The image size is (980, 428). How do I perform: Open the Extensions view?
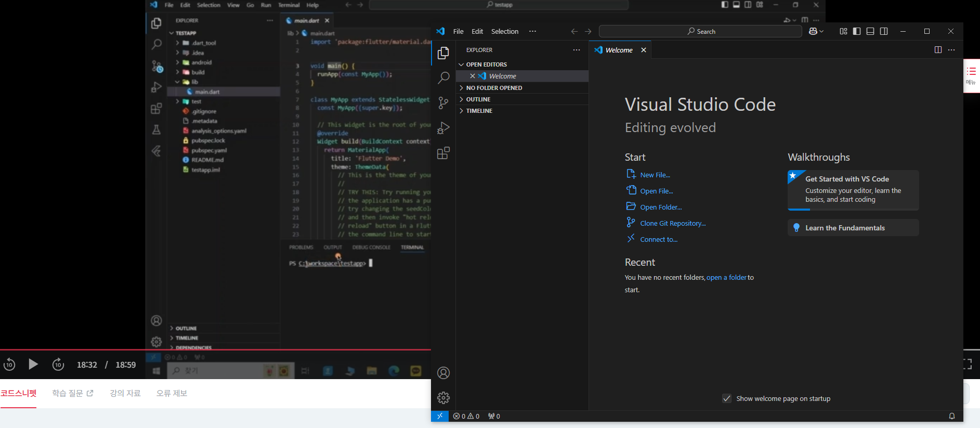pos(443,153)
